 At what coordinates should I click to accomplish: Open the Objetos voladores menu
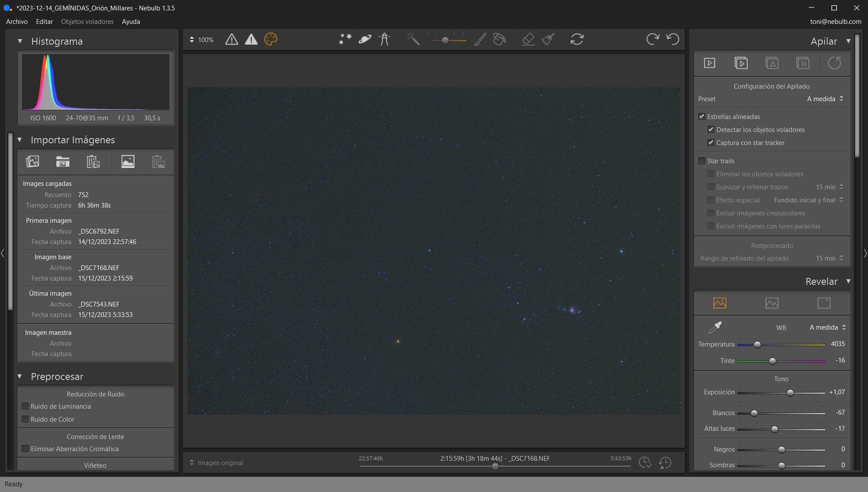point(87,22)
